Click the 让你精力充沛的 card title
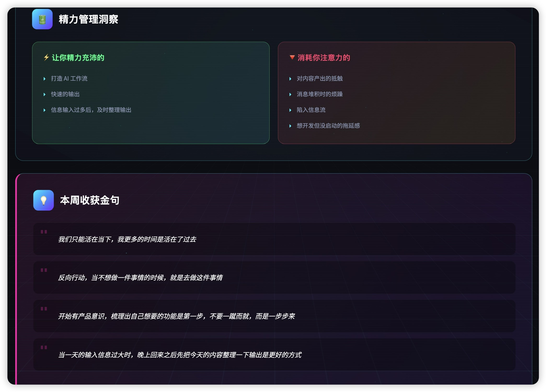The height and width of the screenshot is (392, 546). pos(78,57)
